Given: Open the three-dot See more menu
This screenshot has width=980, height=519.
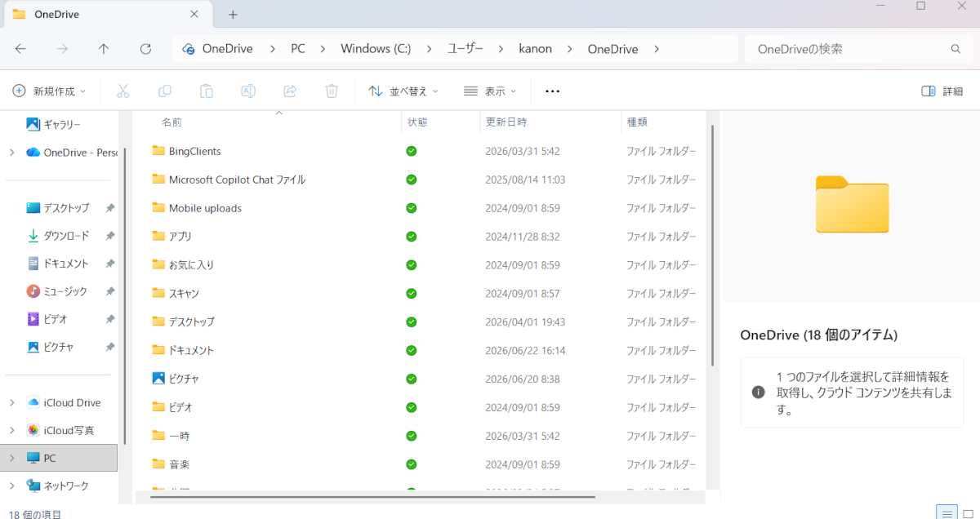Looking at the screenshot, I should (x=552, y=91).
